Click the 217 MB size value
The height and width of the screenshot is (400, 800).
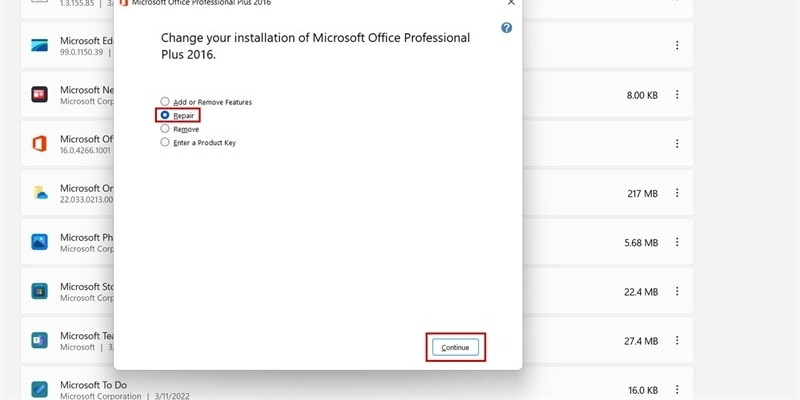(642, 193)
